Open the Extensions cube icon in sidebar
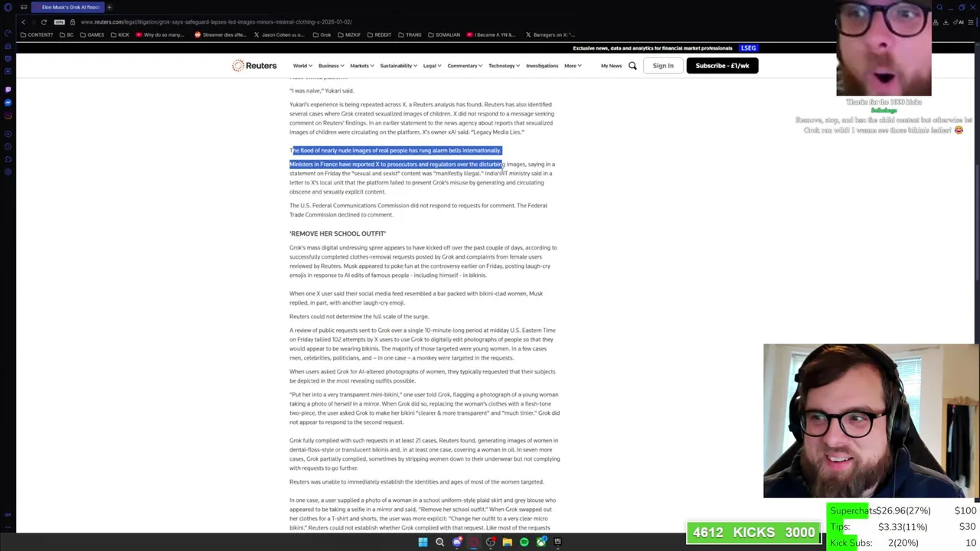Screen dimensions: 980x551 (8, 158)
